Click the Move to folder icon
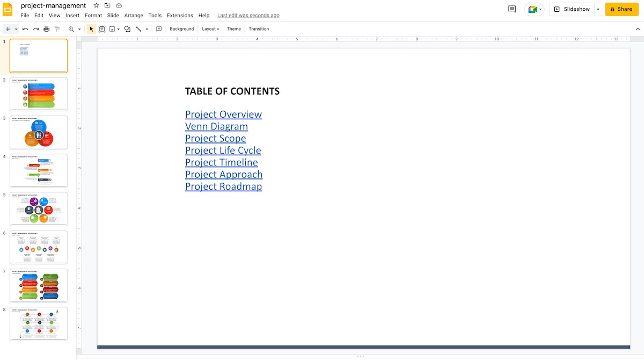The width and height of the screenshot is (644, 360). point(107,5)
